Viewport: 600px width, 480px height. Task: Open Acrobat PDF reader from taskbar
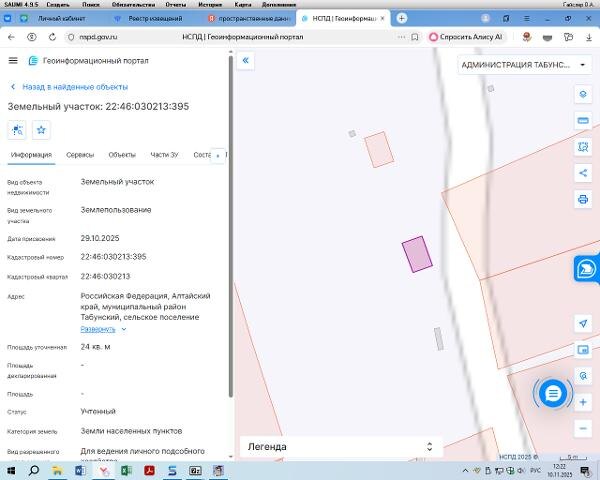(x=149, y=470)
